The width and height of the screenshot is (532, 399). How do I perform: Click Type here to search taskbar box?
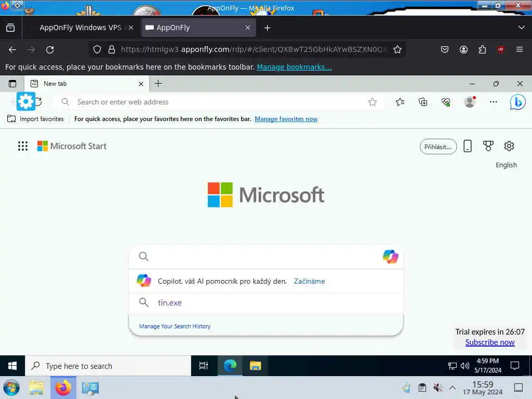[108, 366]
